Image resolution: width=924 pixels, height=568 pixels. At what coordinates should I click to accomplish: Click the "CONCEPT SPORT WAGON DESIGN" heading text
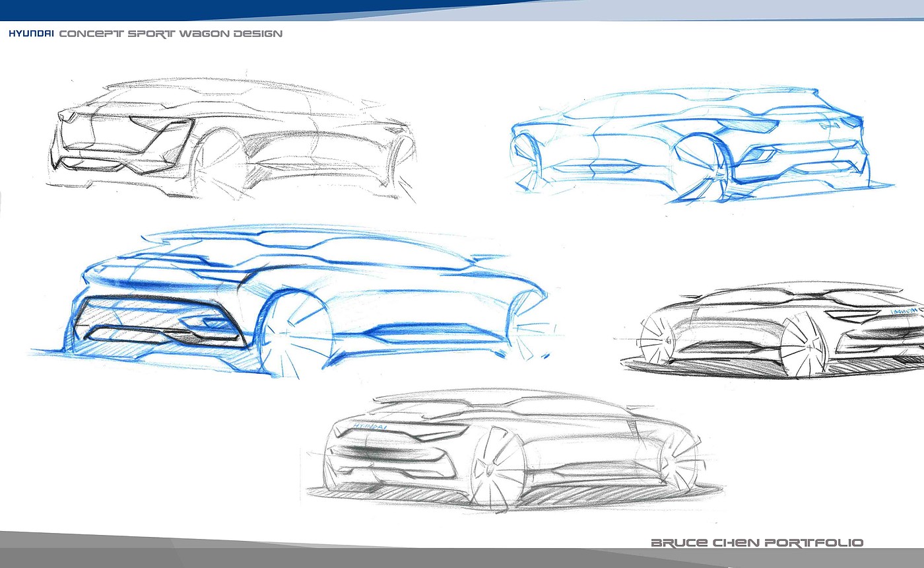[171, 33]
